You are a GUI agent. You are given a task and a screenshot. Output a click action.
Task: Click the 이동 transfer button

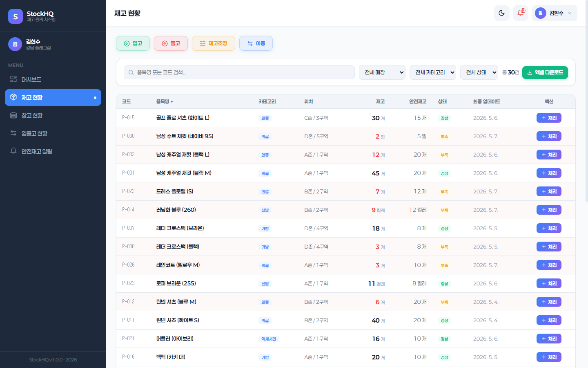click(x=256, y=43)
